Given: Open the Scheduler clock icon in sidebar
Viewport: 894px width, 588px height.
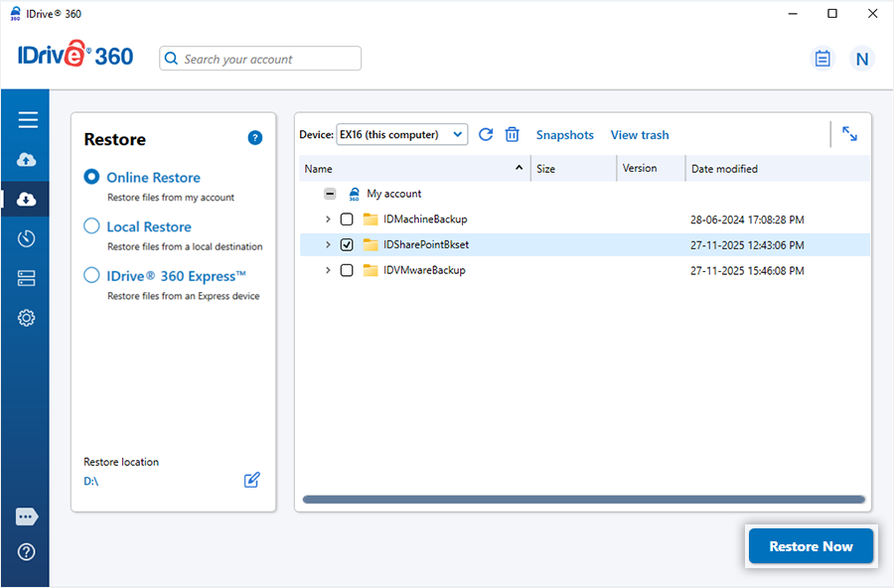Looking at the screenshot, I should [x=27, y=238].
